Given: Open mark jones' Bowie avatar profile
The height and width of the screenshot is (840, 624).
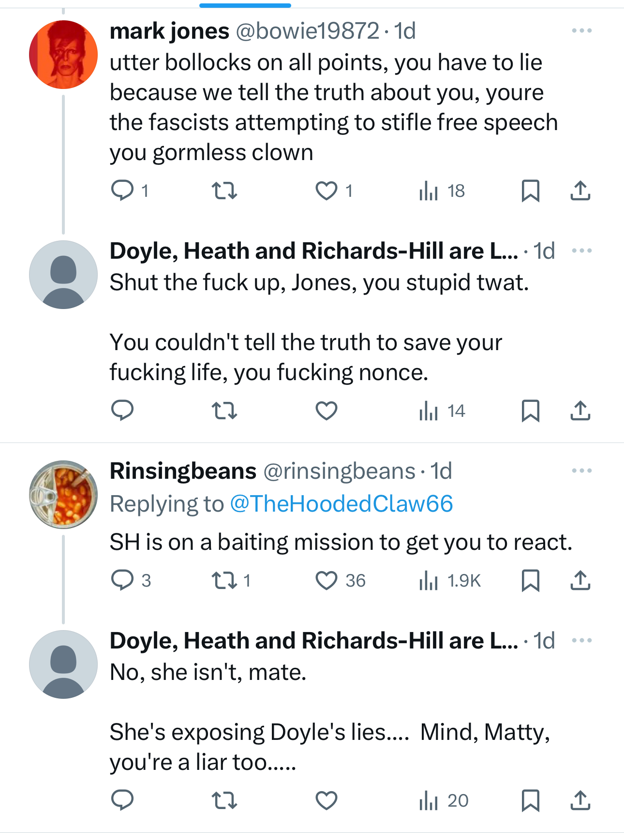Looking at the screenshot, I should [x=63, y=55].
